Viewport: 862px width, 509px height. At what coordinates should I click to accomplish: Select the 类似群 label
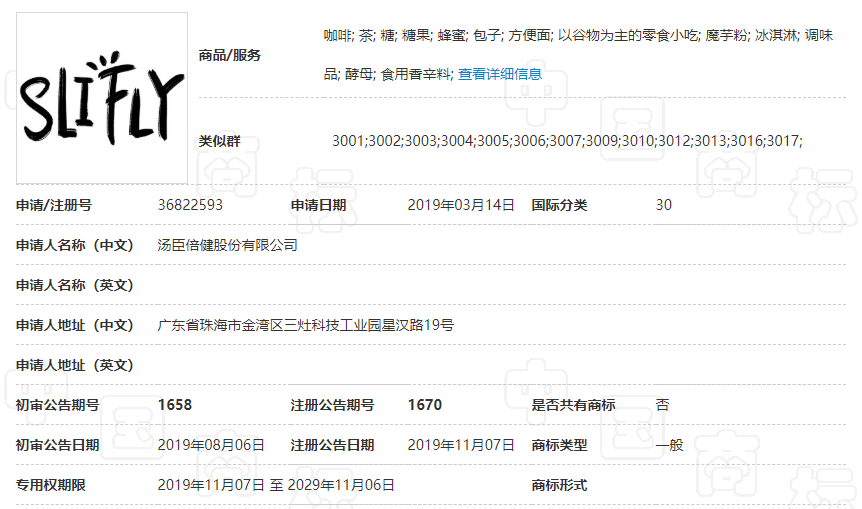click(x=219, y=141)
